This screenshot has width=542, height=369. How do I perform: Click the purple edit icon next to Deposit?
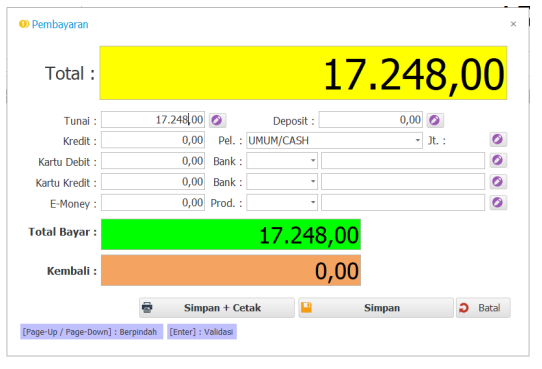coord(435,120)
